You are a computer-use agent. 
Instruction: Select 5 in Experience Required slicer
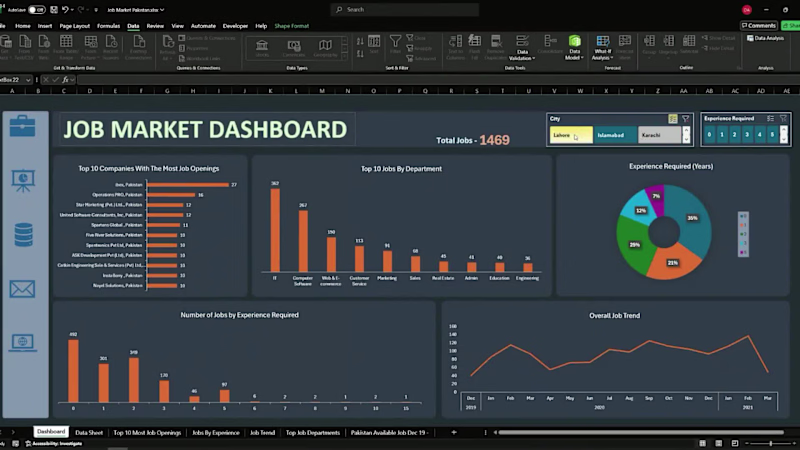(x=772, y=135)
